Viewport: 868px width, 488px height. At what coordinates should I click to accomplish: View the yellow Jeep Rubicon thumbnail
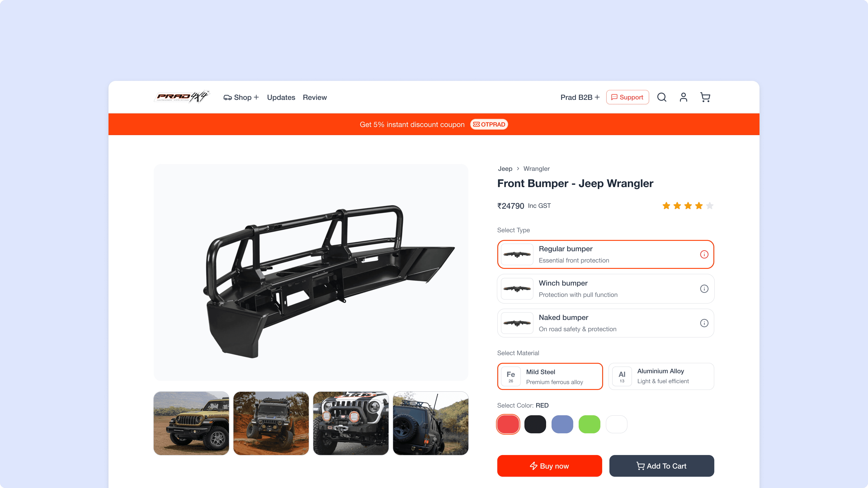click(191, 423)
